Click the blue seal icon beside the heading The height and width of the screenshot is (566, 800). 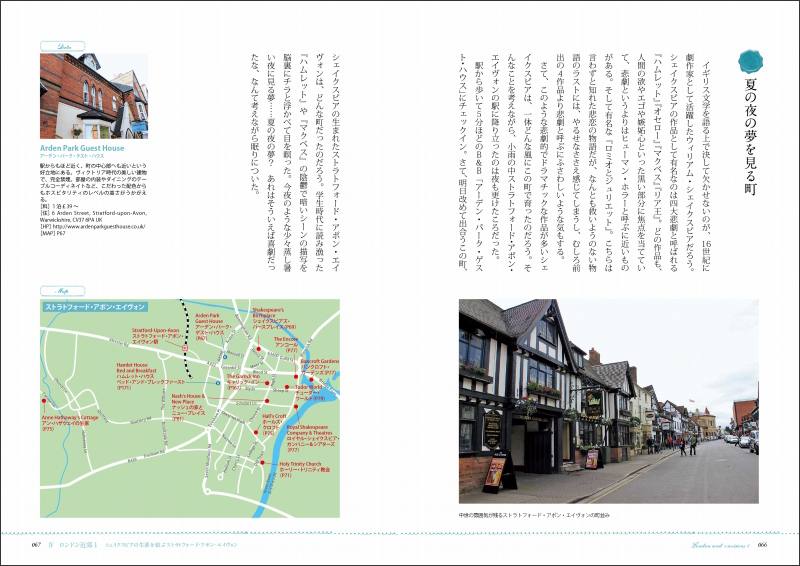(750, 61)
